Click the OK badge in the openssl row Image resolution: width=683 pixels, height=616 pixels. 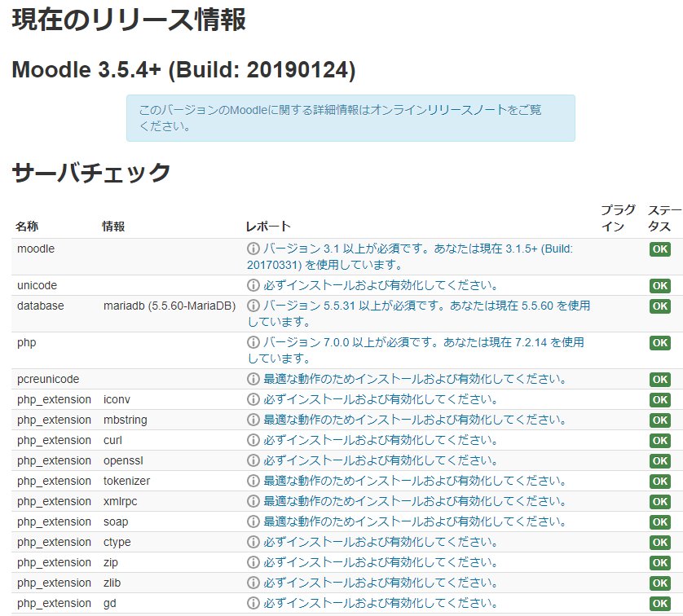click(660, 460)
